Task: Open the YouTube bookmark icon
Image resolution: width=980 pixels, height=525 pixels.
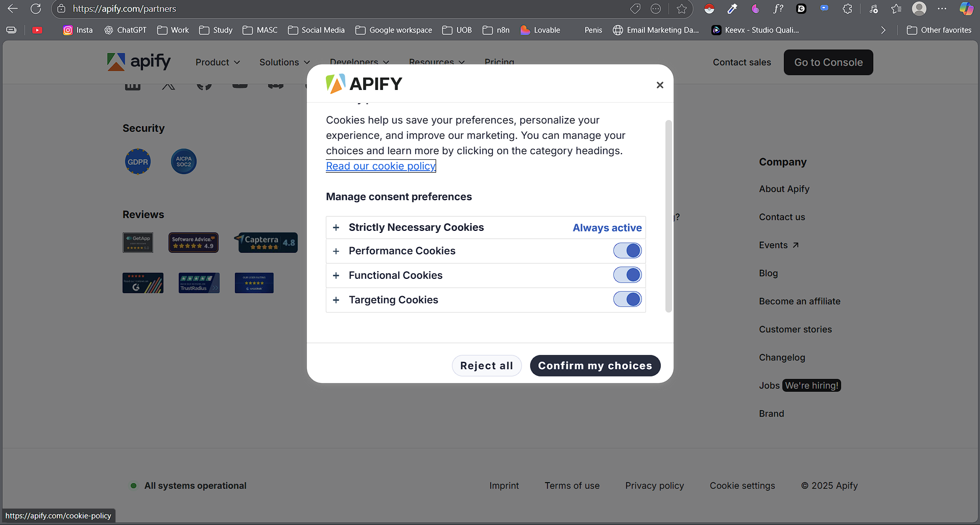Action: pos(37,30)
